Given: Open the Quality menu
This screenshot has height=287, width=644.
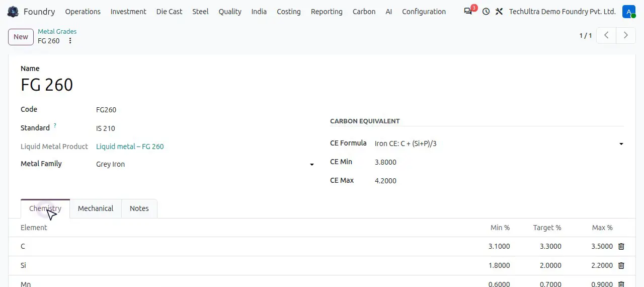Looking at the screenshot, I should pyautogui.click(x=230, y=12).
